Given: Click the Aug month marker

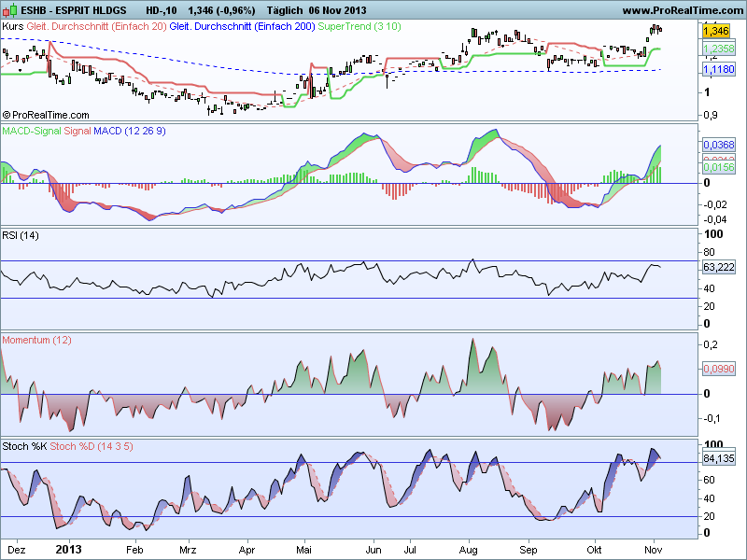Looking at the screenshot, I should [x=468, y=550].
